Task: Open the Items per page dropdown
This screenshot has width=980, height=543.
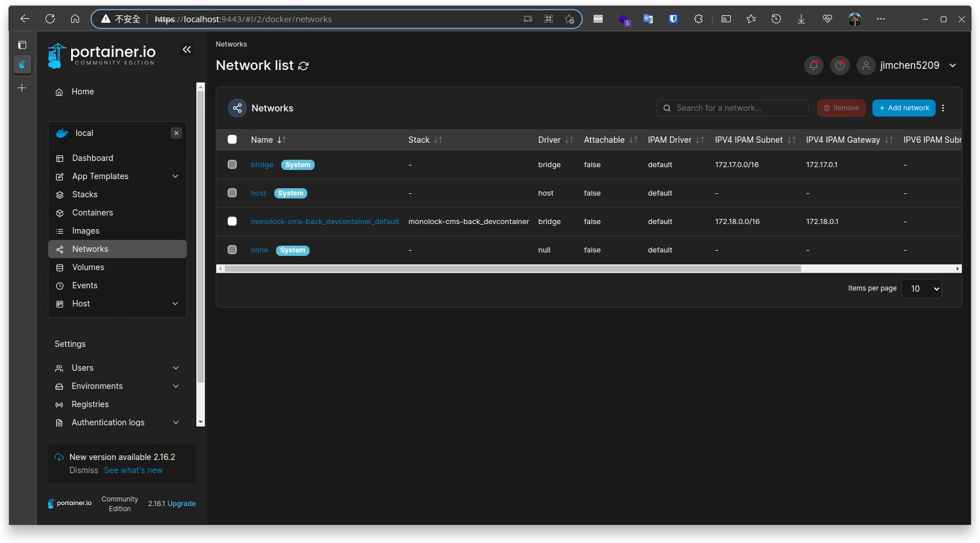Action: click(x=921, y=289)
